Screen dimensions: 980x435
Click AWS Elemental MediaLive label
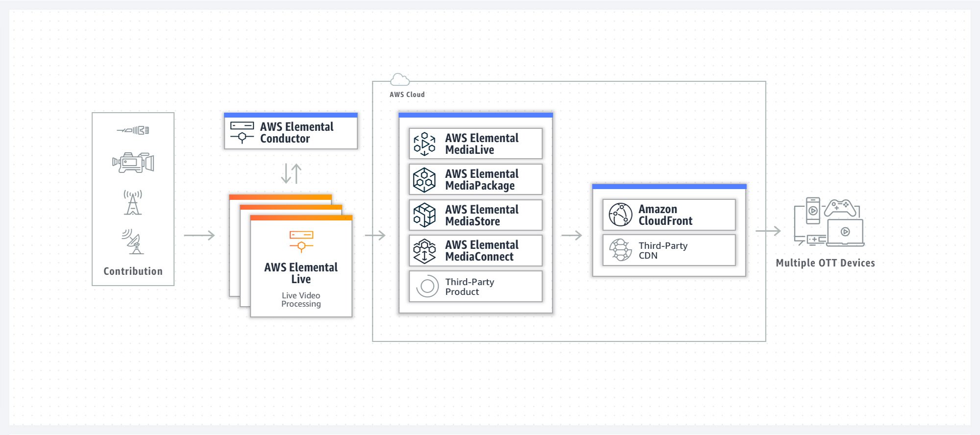tap(482, 144)
